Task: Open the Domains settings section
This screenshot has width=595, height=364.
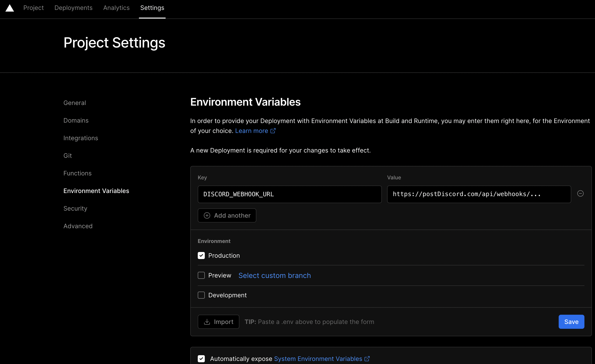Action: 76,120
